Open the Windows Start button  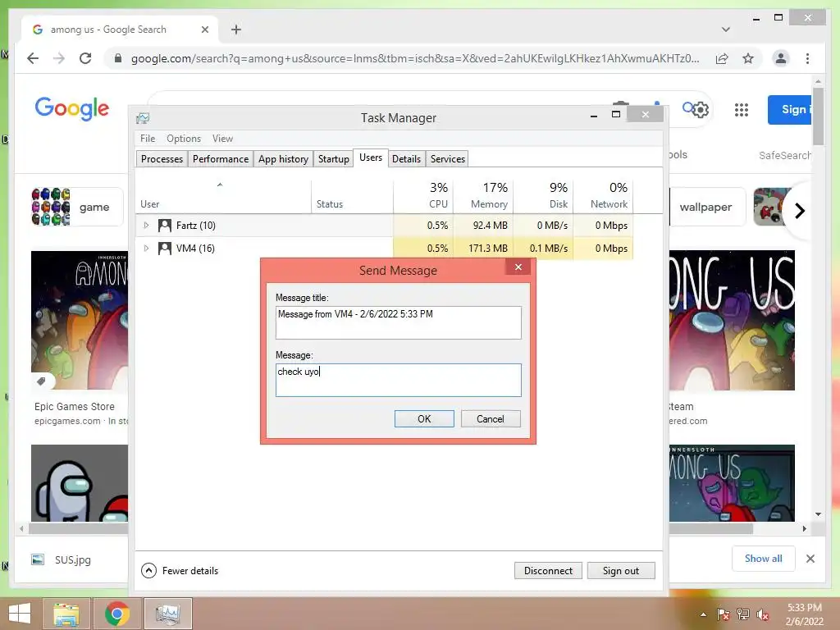[20, 614]
